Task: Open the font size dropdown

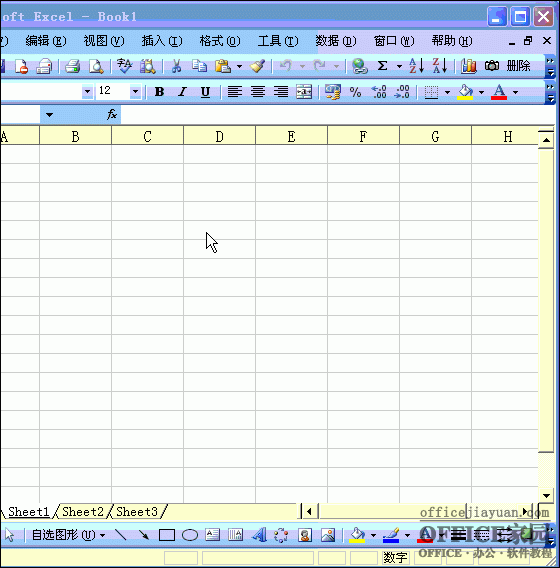Action: [135, 92]
